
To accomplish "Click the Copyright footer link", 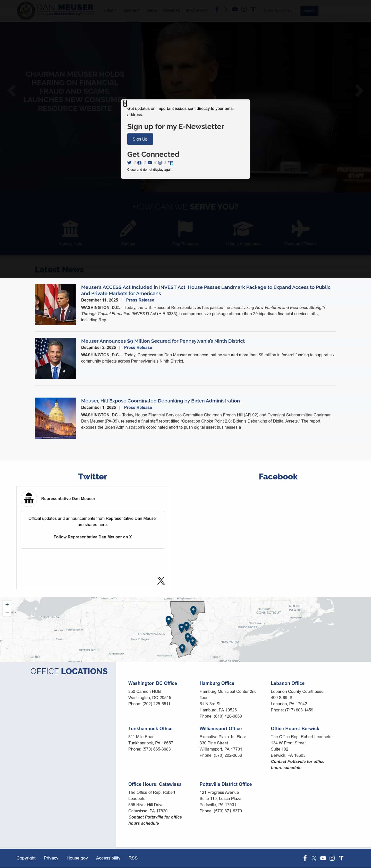I will (26, 858).
